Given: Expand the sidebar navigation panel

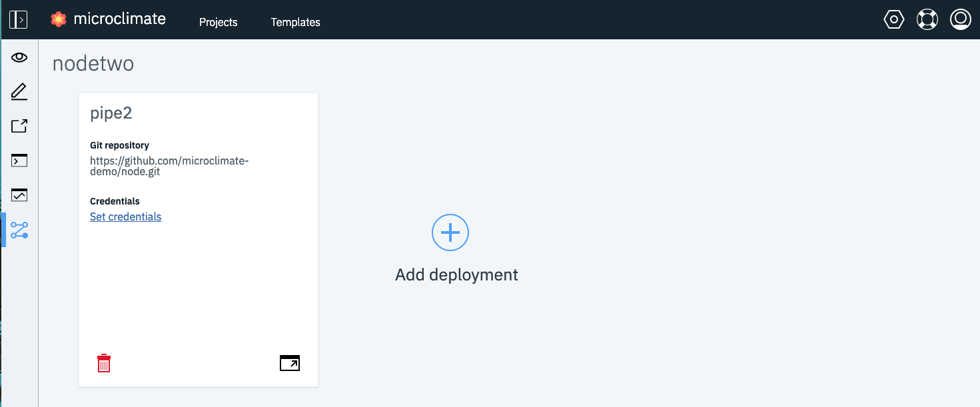Looking at the screenshot, I should pyautogui.click(x=18, y=20).
